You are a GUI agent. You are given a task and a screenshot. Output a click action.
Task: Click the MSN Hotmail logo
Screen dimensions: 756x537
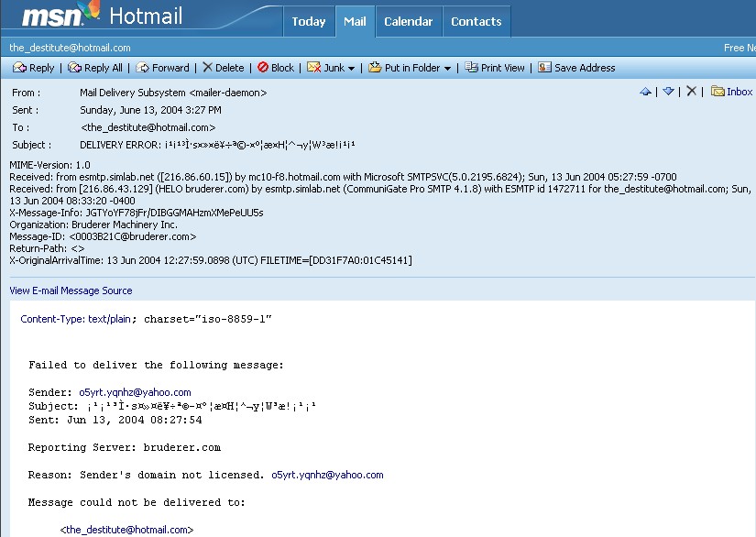pos(101,16)
